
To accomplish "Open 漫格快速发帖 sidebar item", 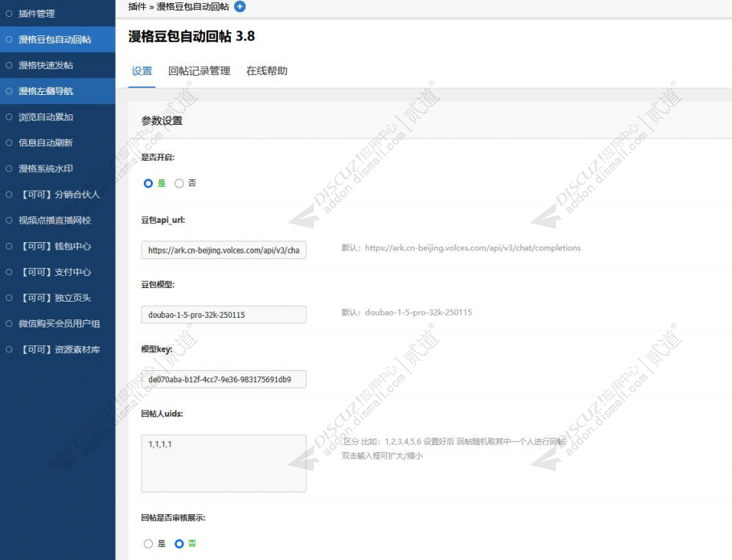I will [x=57, y=65].
